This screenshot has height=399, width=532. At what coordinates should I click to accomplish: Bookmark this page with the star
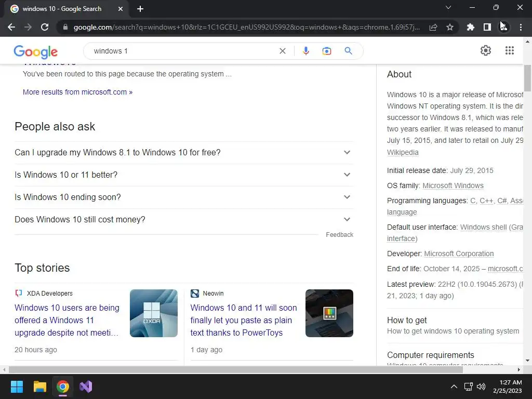[x=450, y=27]
